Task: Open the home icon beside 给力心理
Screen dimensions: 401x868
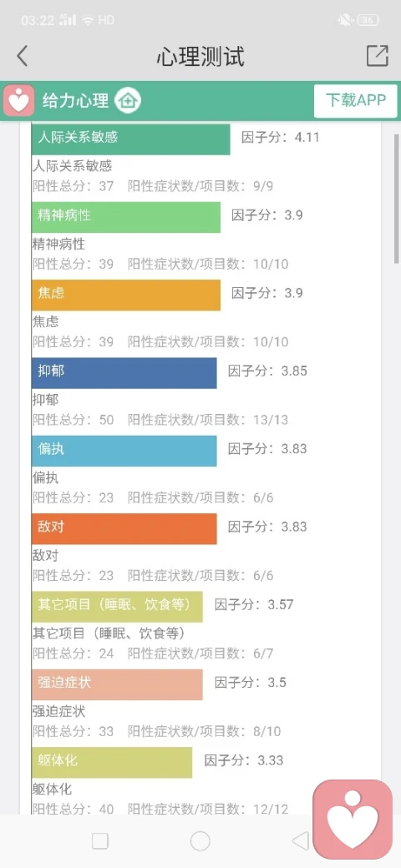Action: click(128, 101)
